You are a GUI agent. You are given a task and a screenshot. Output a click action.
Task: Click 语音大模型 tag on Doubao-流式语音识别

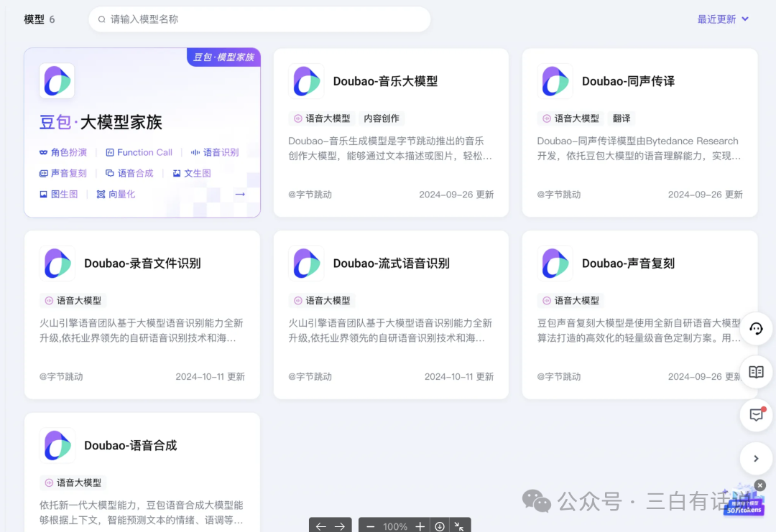click(x=322, y=301)
